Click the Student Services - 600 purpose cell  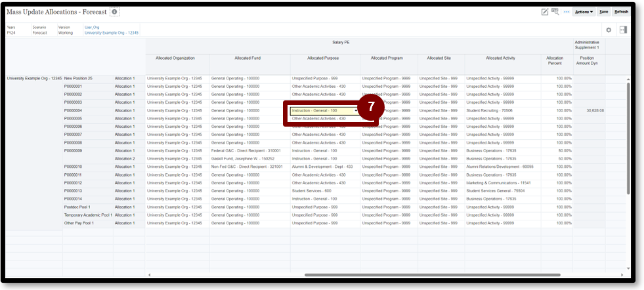click(x=325, y=191)
